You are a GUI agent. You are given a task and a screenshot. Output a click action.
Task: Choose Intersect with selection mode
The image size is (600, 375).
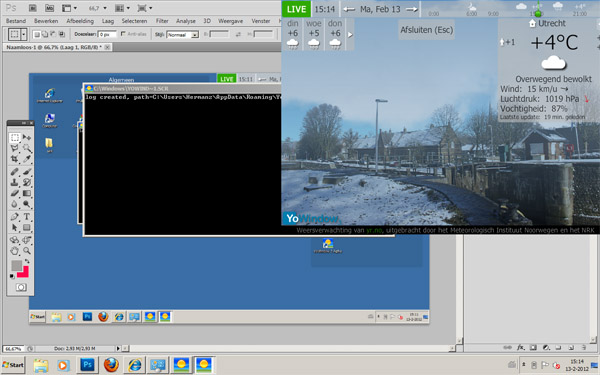click(61, 34)
